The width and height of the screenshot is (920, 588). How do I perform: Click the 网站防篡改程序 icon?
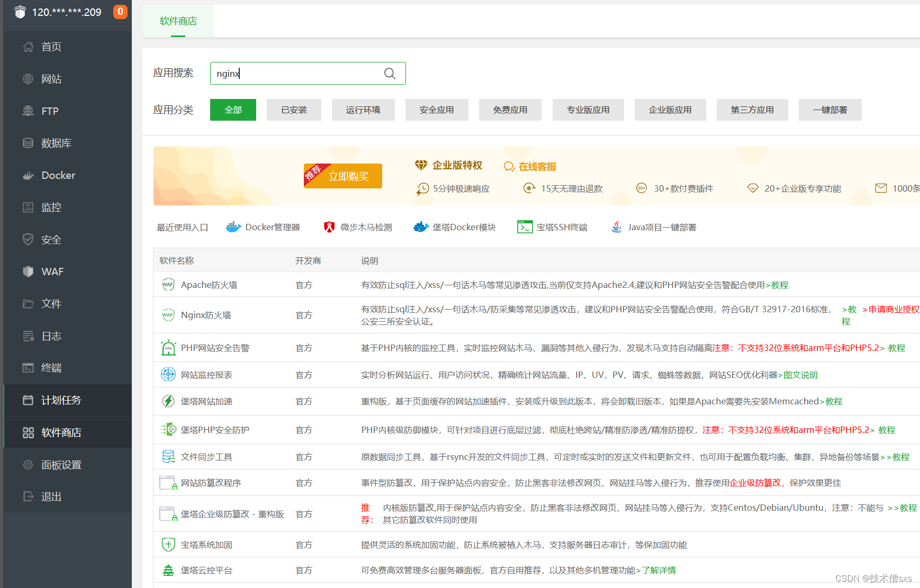pos(168,483)
